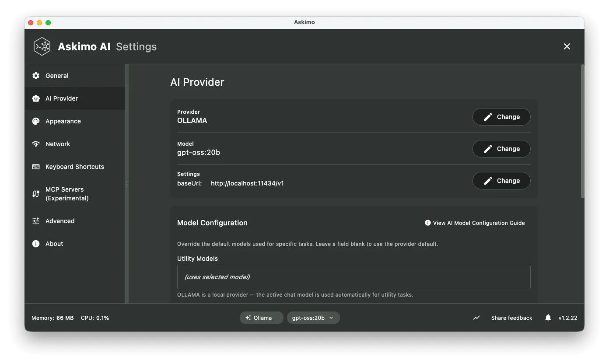Viewport: 609px width, 364px height.
Task: Click the Model Configuration heading
Action: click(212, 223)
